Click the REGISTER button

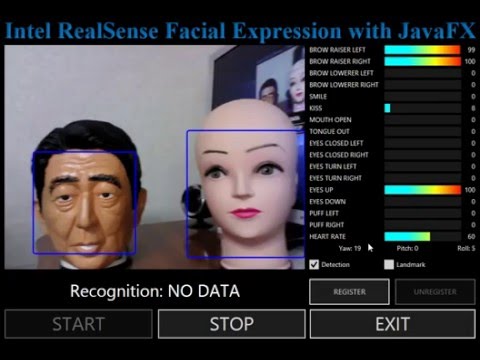point(349,292)
